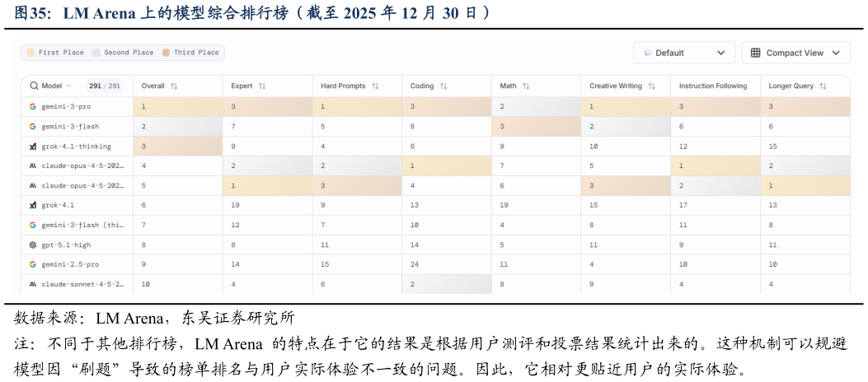Click the sort arrows next to Expert

pos(262,86)
